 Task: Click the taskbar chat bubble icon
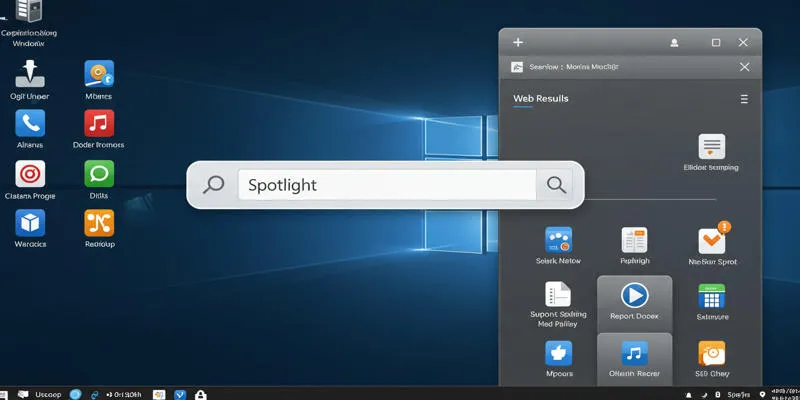point(23,394)
